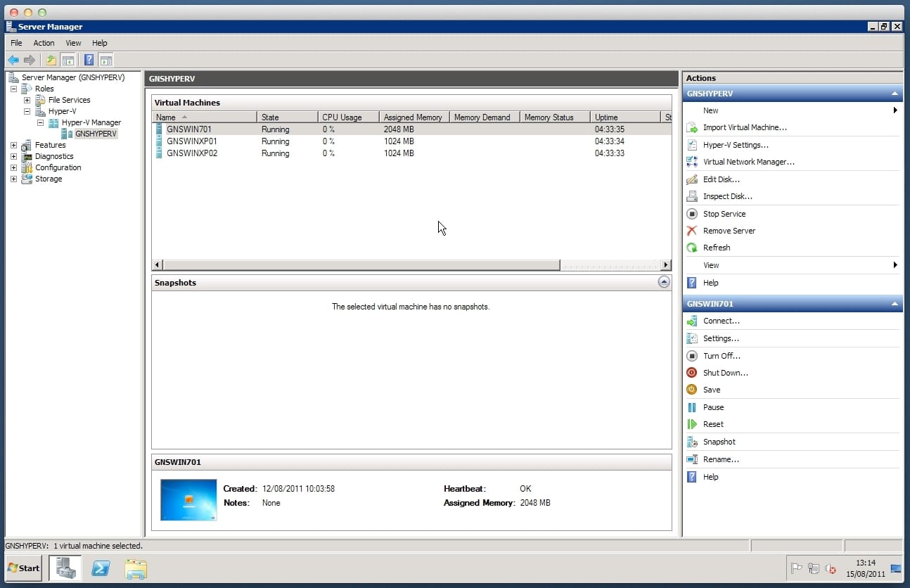Click the Up one level toolbar icon
Viewport: 910px width, 588px height.
point(51,60)
